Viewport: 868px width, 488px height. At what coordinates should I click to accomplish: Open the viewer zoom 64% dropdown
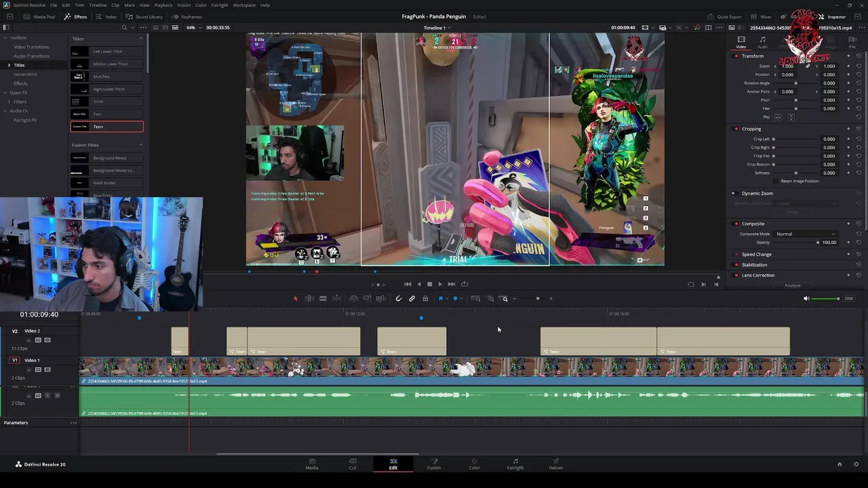(193, 28)
